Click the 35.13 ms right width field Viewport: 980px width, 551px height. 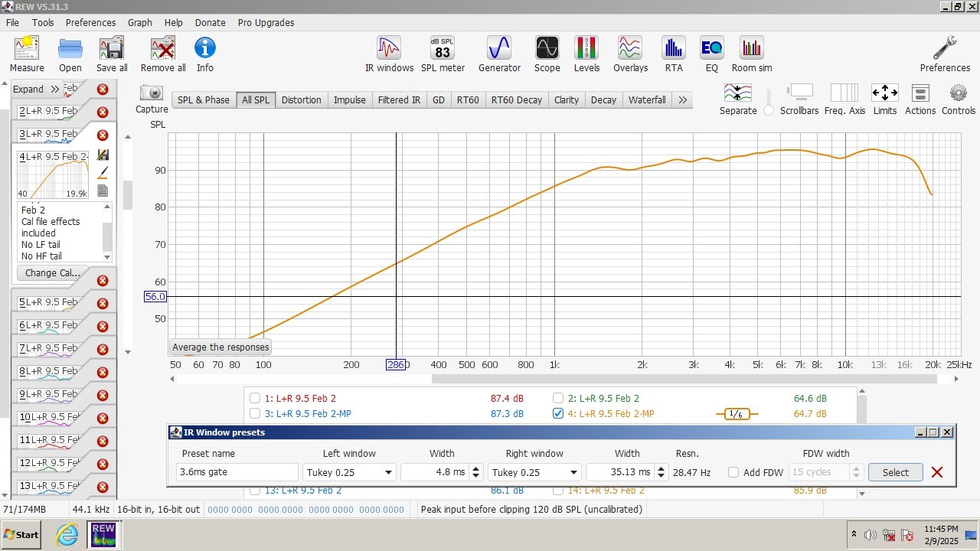(x=620, y=472)
